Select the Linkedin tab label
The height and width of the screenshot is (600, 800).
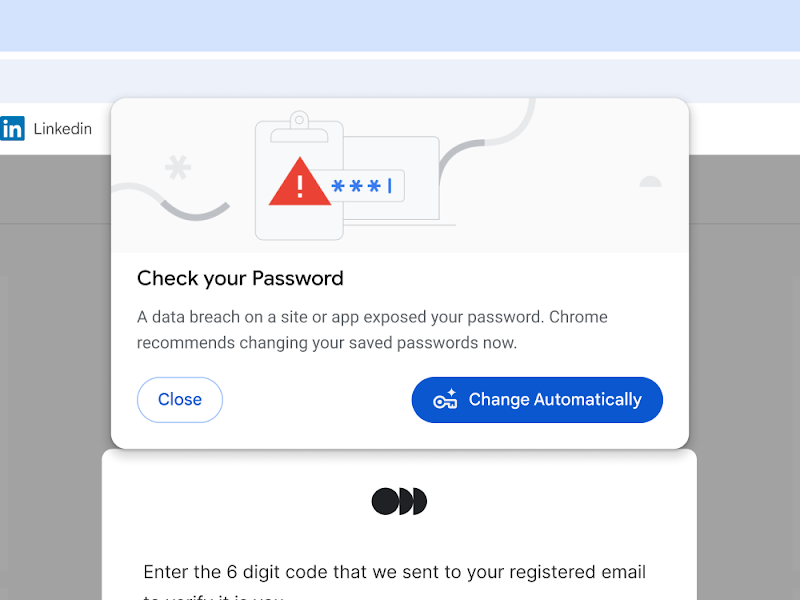pyautogui.click(x=63, y=129)
